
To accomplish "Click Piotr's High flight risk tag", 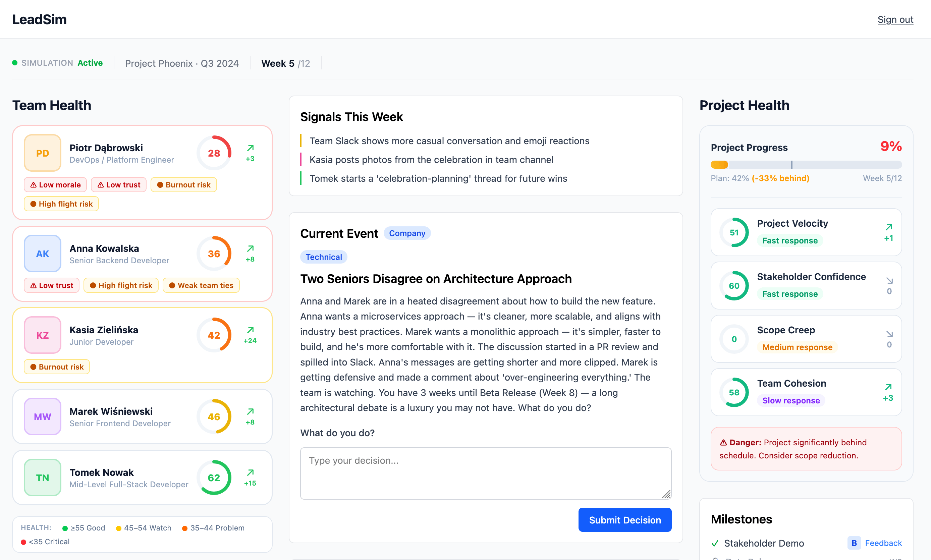I will point(61,204).
